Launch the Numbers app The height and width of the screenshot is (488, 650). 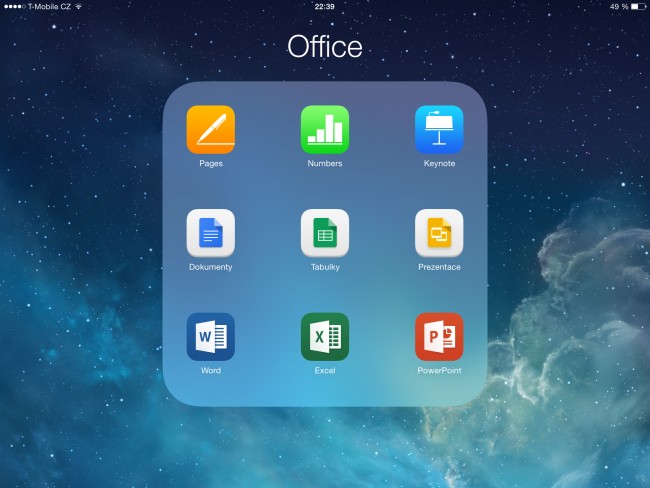325,130
